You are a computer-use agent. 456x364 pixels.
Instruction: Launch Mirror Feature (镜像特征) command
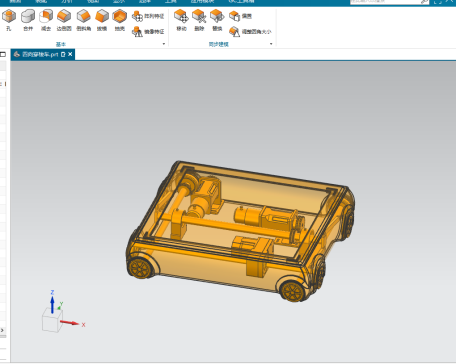148,32
